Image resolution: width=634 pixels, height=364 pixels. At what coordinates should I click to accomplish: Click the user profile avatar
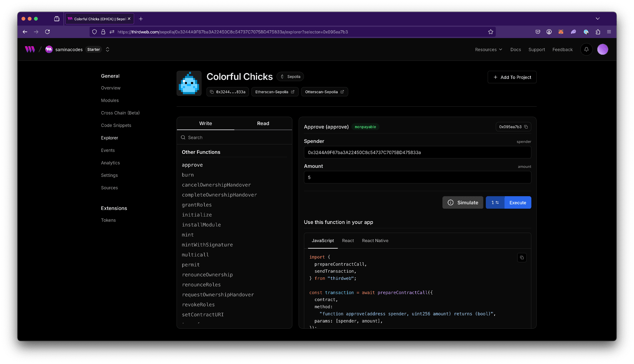(602, 49)
